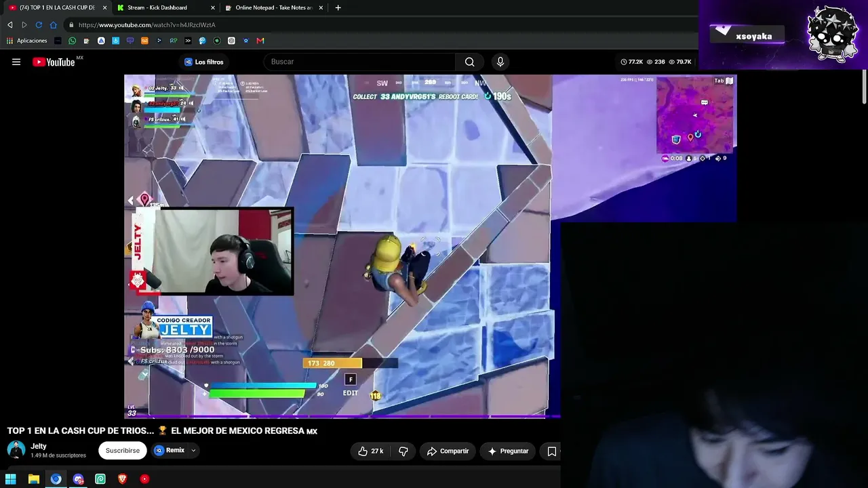Subscribe with the Suscribirse button

123,451
